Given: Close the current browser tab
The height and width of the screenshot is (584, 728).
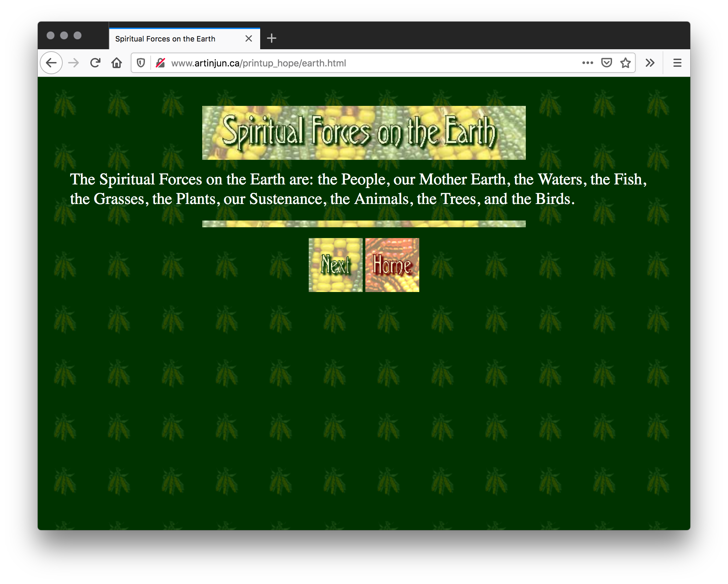Looking at the screenshot, I should click(x=250, y=38).
